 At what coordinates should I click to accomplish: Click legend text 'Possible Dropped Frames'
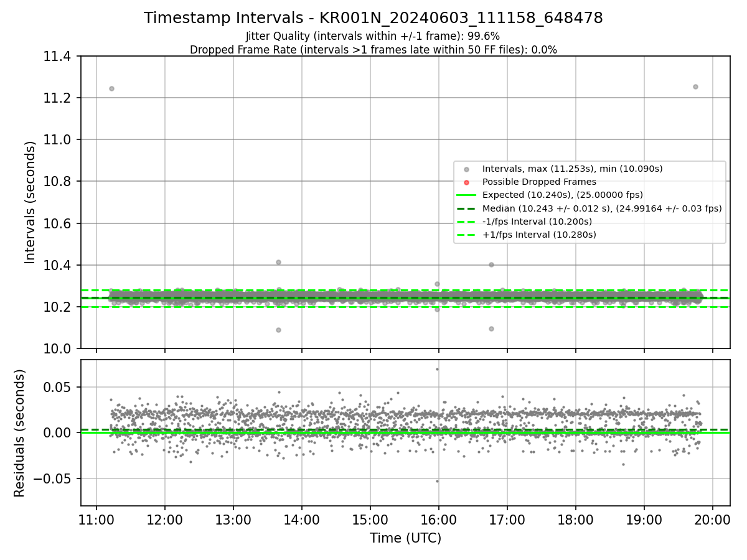pos(539,182)
